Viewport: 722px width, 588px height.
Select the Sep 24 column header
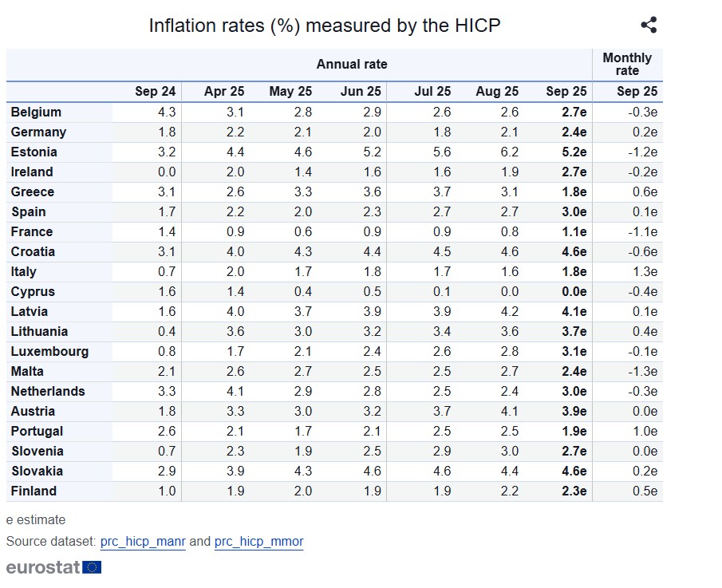155,92
